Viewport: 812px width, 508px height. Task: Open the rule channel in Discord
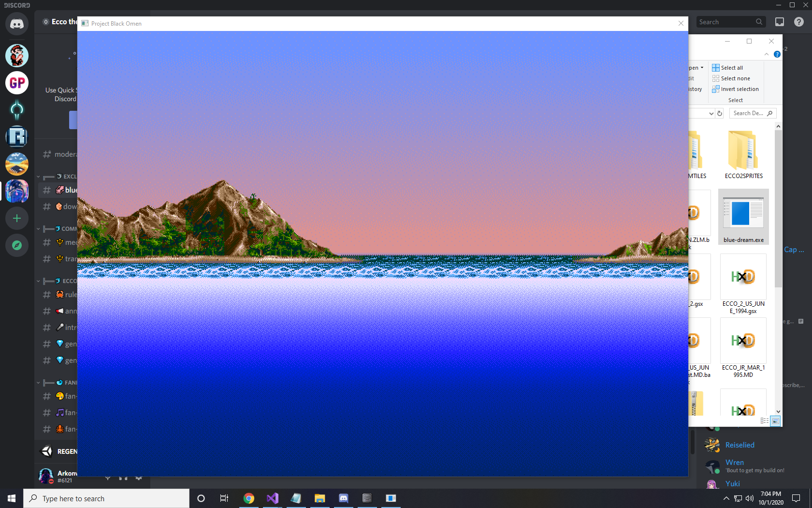click(58, 295)
